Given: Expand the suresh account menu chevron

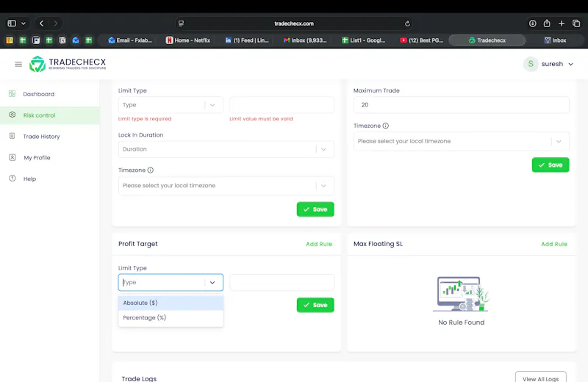Looking at the screenshot, I should coord(571,64).
